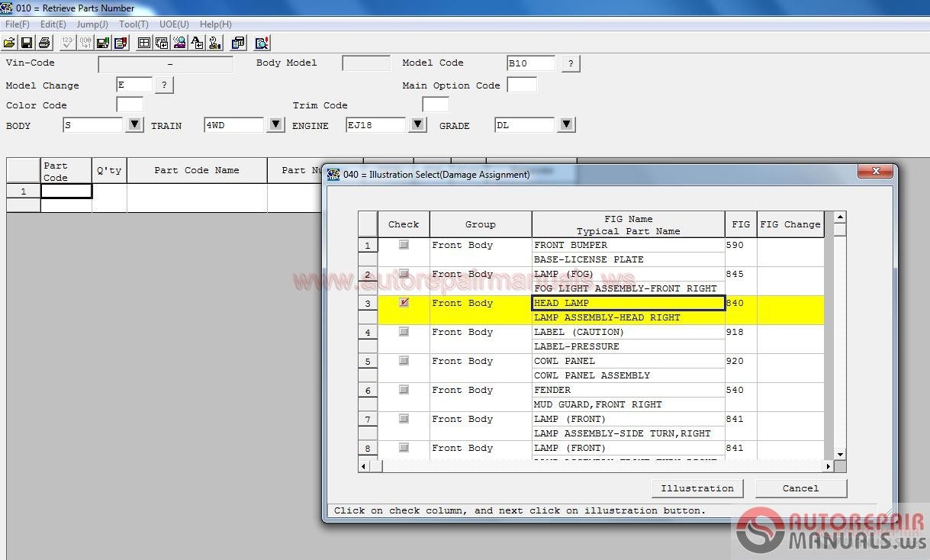The image size is (930, 560).
Task: Click the grayed 123 checkmark toolbar icon
Action: (67, 43)
